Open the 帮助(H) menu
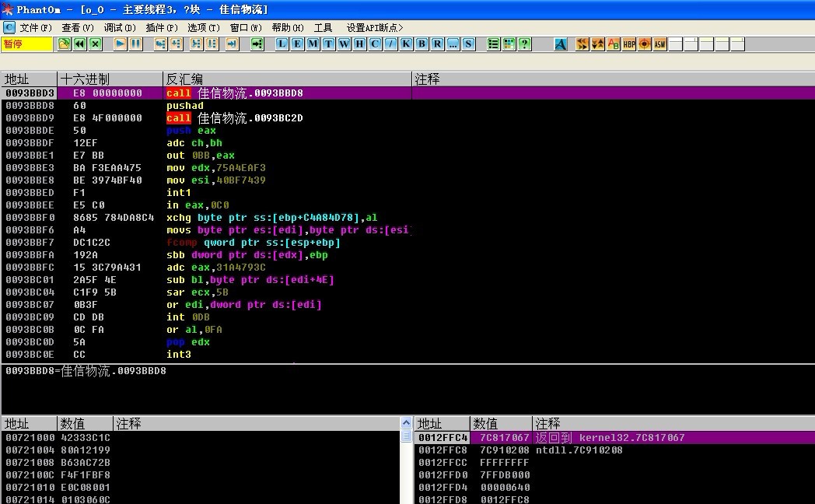The image size is (815, 504). [x=288, y=27]
